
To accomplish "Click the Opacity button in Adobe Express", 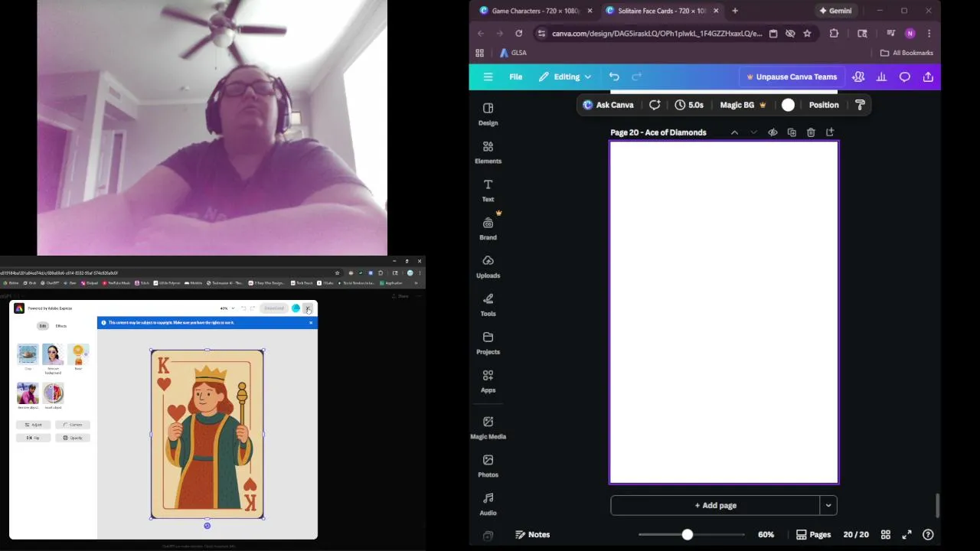I will tap(73, 438).
